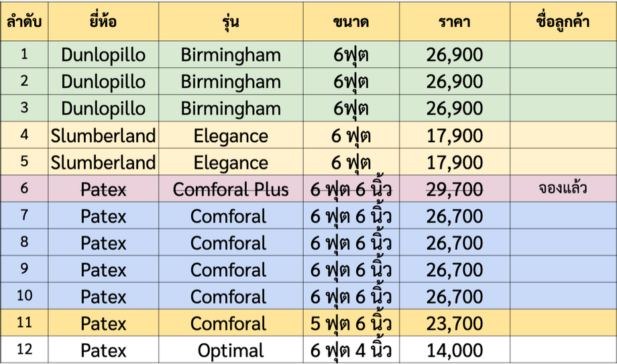617x364 pixels.
Task: Click the Optimal model cell
Action: (231, 349)
